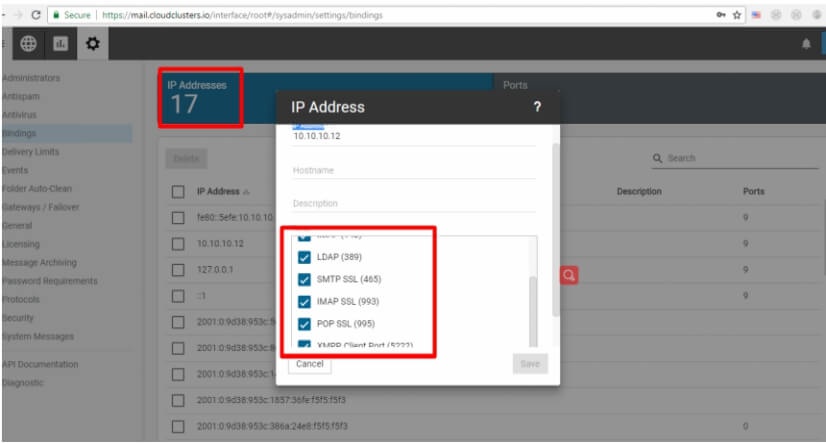Open Events section

tap(15, 170)
